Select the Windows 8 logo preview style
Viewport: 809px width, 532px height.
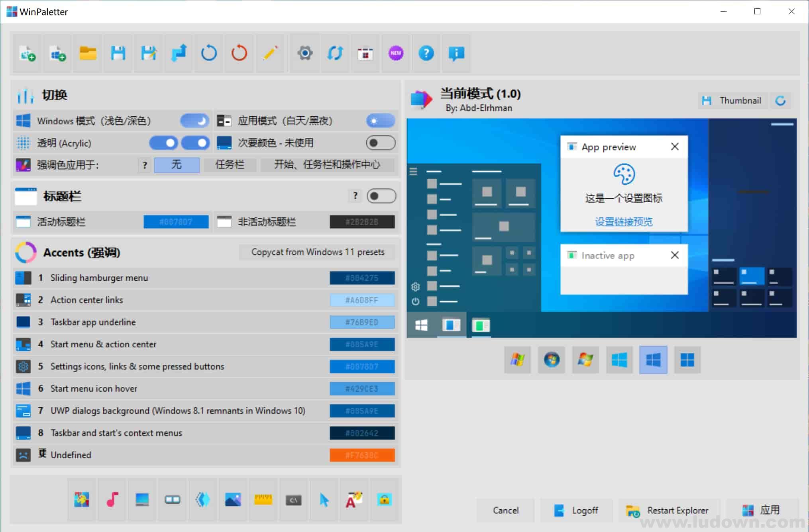coord(619,360)
